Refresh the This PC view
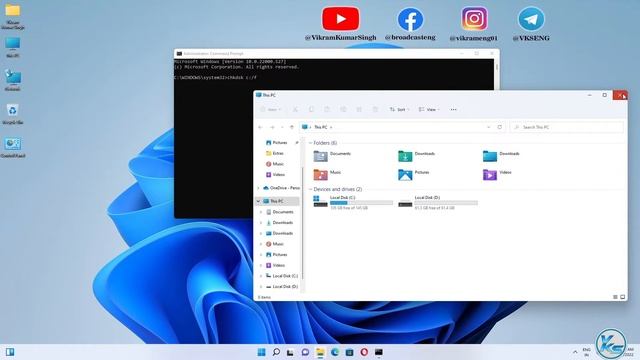The image size is (640, 360). tap(500, 127)
